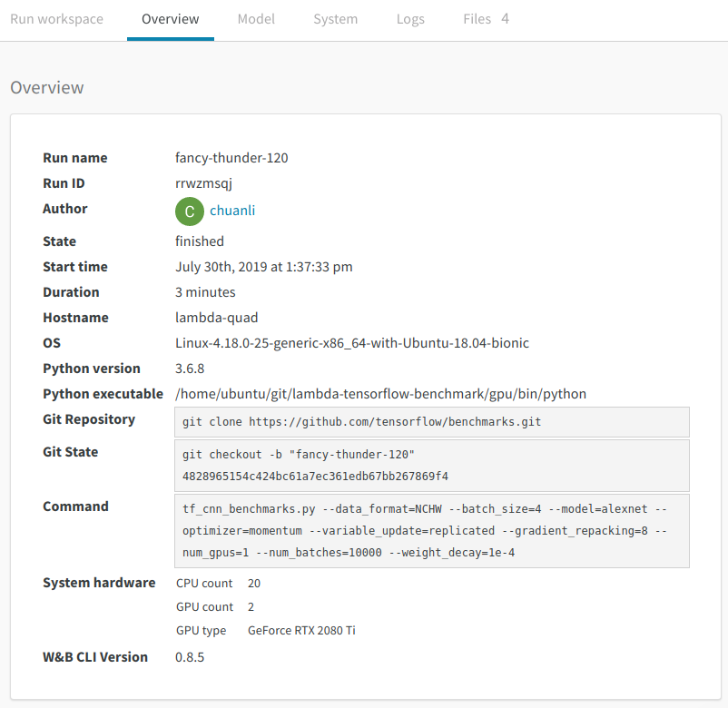Click the Python executable path text
Image resolution: width=728 pixels, height=708 pixels.
pos(379,393)
